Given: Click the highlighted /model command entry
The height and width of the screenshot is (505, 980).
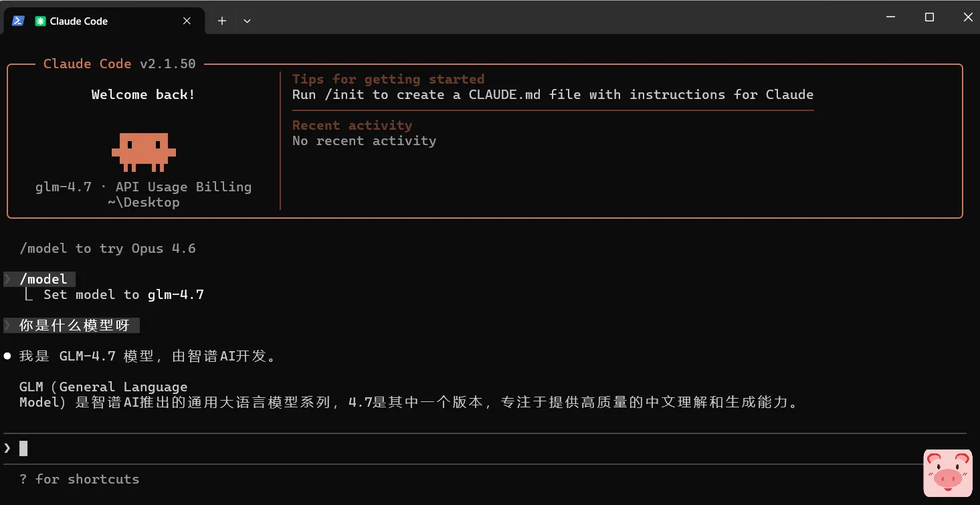Looking at the screenshot, I should (x=43, y=279).
